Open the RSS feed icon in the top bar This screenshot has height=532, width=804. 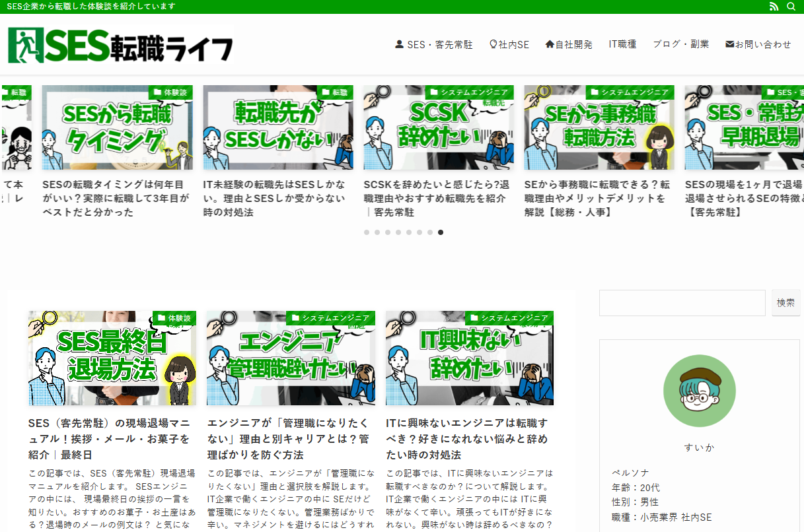774,7
